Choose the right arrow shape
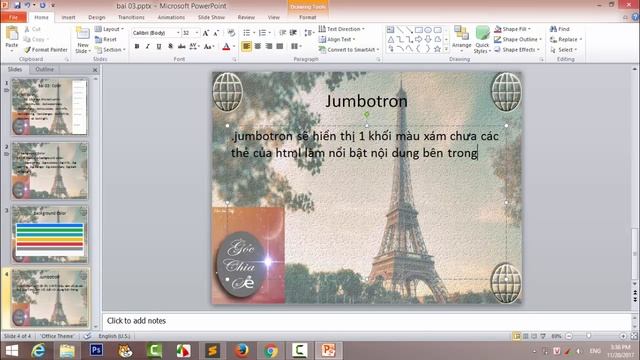This screenshot has height=360, width=640. point(418,39)
